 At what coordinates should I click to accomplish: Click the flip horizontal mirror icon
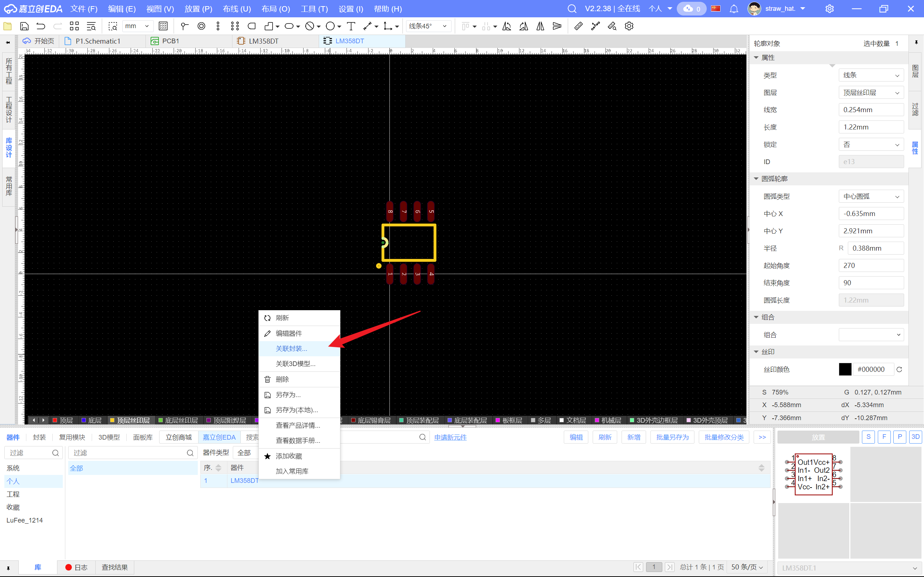click(540, 26)
